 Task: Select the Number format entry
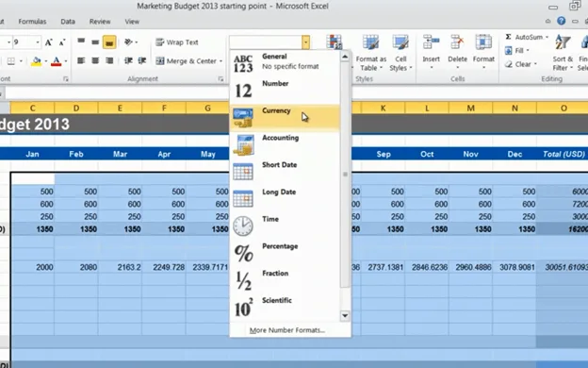285,91
